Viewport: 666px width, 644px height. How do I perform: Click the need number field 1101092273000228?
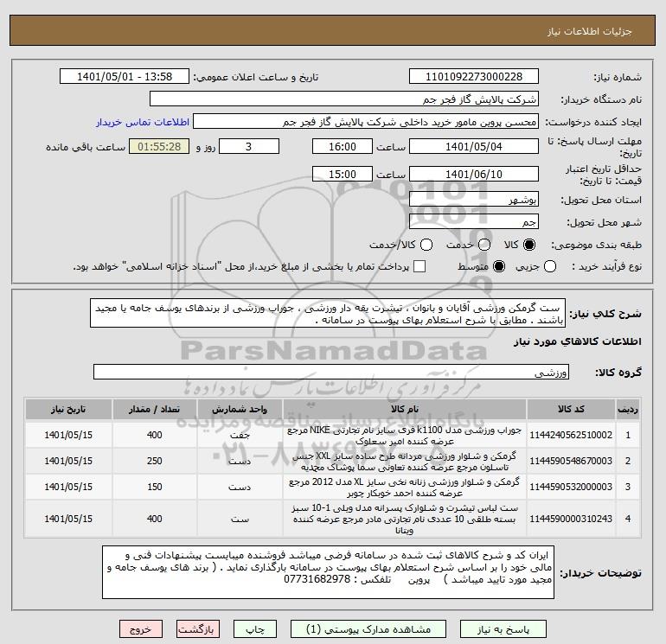[474, 77]
